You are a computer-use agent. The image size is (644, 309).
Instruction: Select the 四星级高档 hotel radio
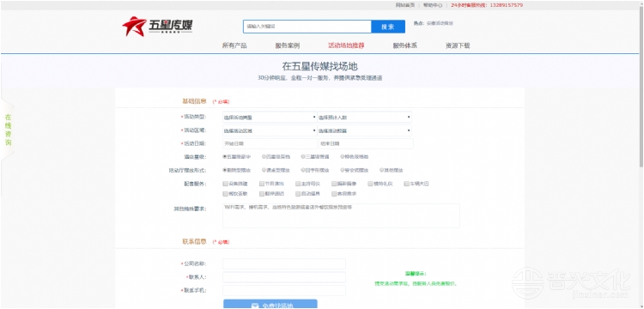pos(264,156)
